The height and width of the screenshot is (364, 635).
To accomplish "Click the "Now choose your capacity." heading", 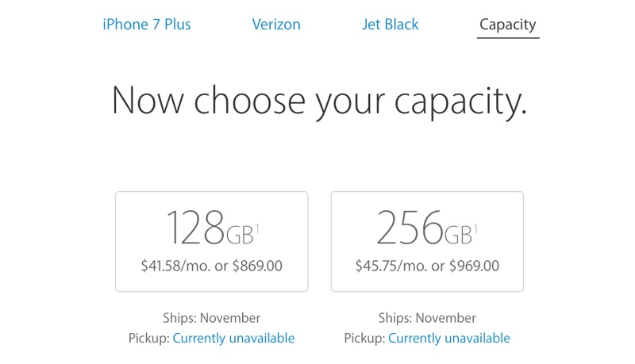I will [x=318, y=102].
